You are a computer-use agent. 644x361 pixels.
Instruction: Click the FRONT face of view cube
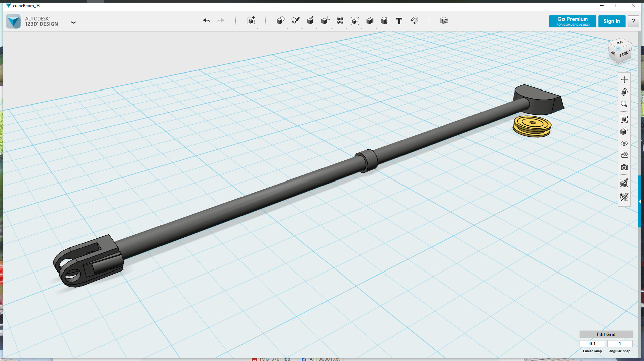[x=624, y=54]
